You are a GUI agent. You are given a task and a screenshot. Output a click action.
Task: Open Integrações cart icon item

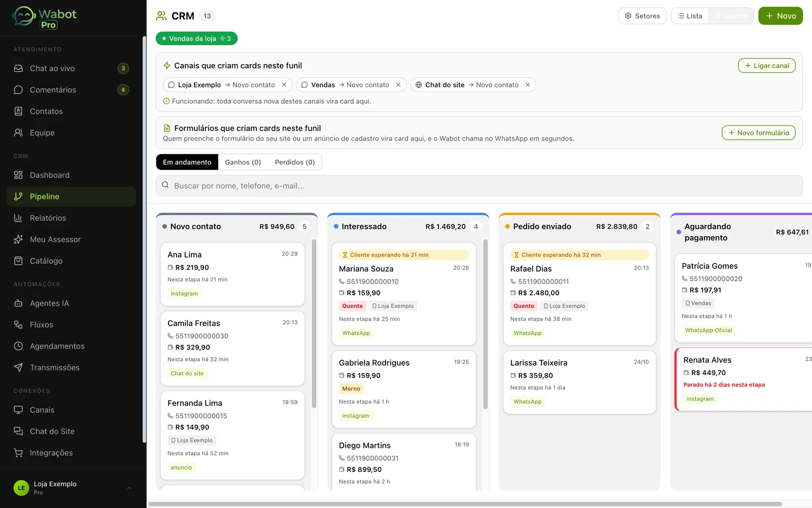point(71,453)
